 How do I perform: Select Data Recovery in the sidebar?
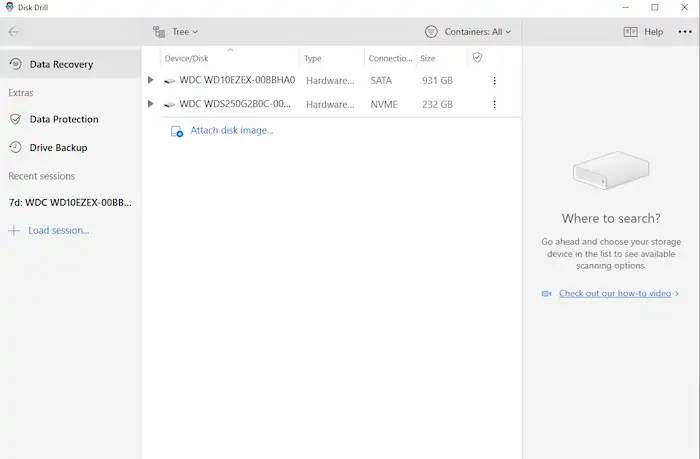coord(70,64)
